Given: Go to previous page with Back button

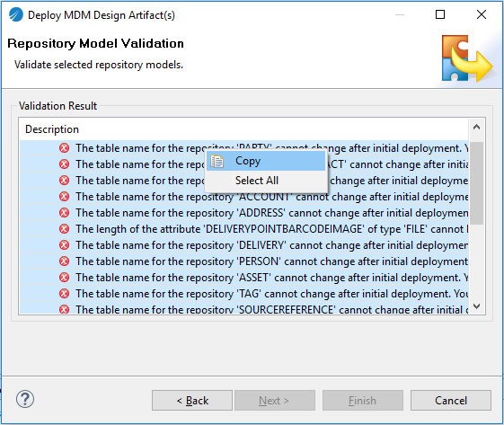Looking at the screenshot, I should tap(192, 400).
